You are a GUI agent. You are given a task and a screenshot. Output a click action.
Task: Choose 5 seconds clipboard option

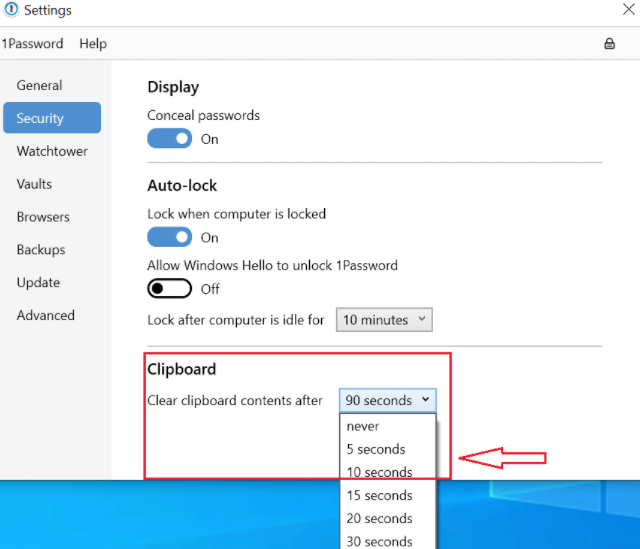point(375,449)
